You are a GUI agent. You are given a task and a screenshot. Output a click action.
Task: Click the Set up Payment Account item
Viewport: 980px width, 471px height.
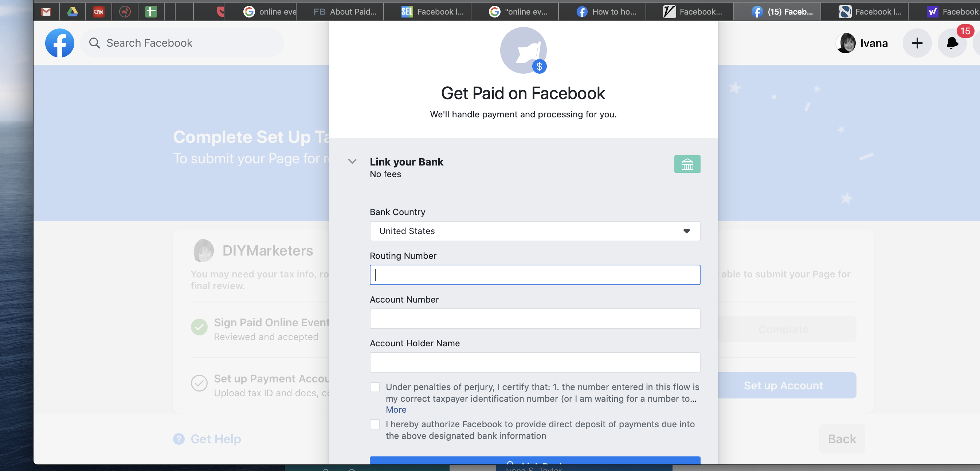[272, 378]
